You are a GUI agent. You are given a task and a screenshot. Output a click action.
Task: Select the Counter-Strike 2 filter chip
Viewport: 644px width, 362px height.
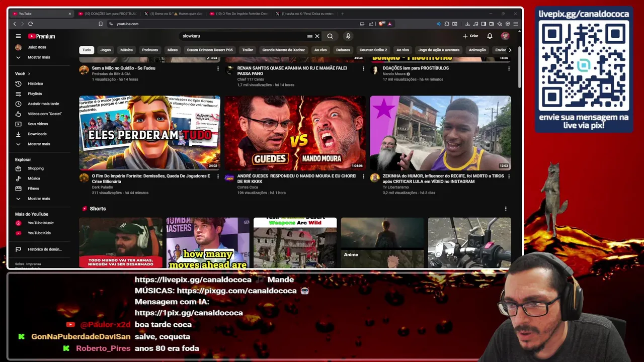pyautogui.click(x=373, y=50)
